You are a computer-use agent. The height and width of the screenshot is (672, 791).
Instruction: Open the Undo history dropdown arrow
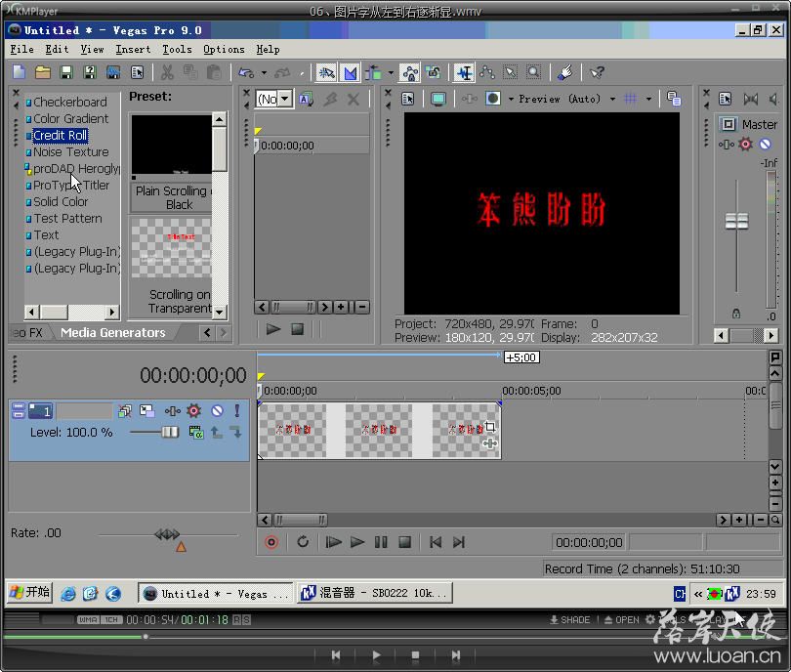point(264,72)
